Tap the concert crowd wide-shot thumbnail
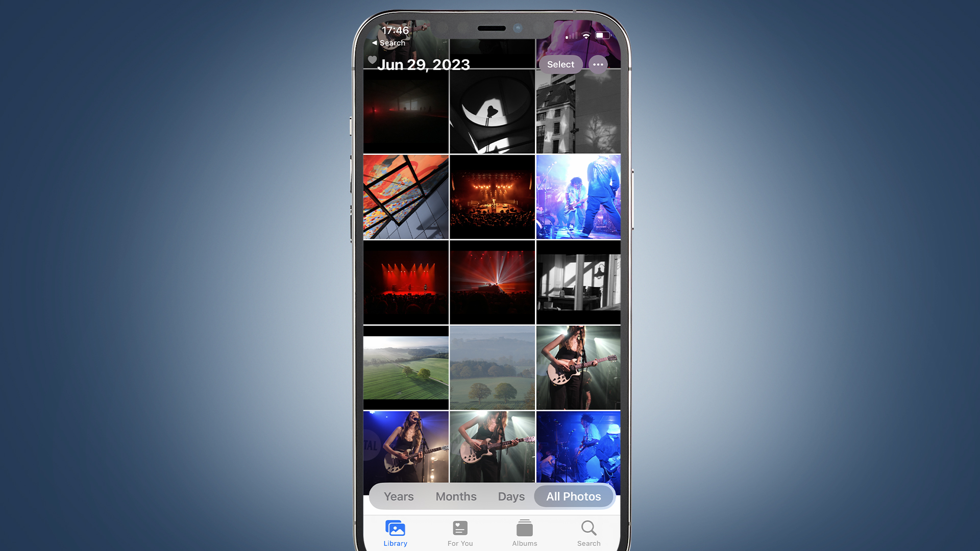The height and width of the screenshot is (551, 980). pos(492,196)
